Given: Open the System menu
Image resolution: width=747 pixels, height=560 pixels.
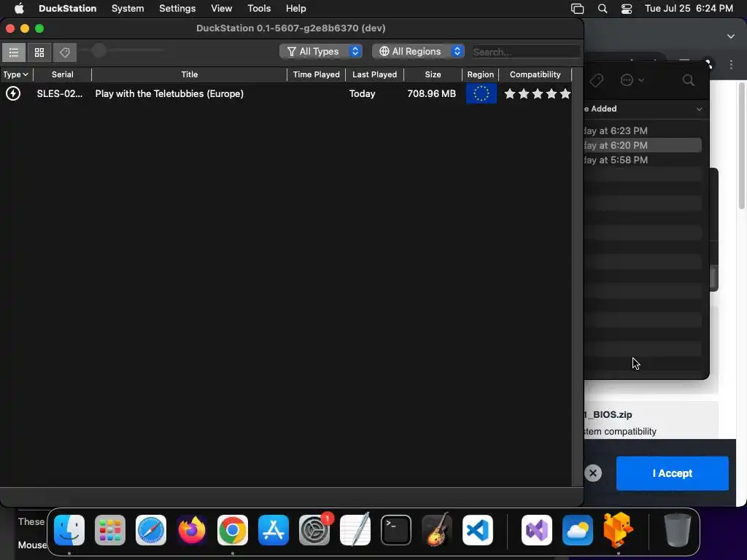Looking at the screenshot, I should pyautogui.click(x=128, y=9).
